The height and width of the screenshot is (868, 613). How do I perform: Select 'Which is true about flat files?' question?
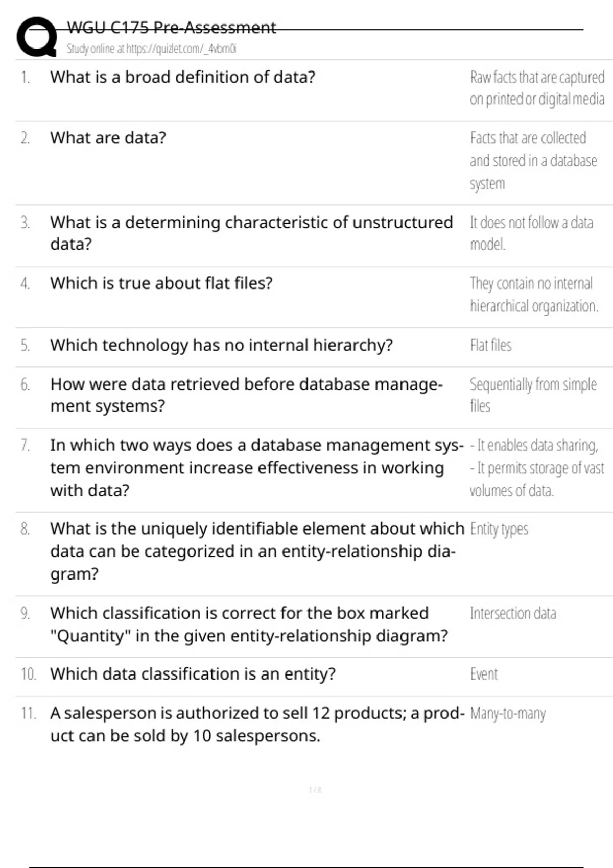pyautogui.click(x=161, y=283)
